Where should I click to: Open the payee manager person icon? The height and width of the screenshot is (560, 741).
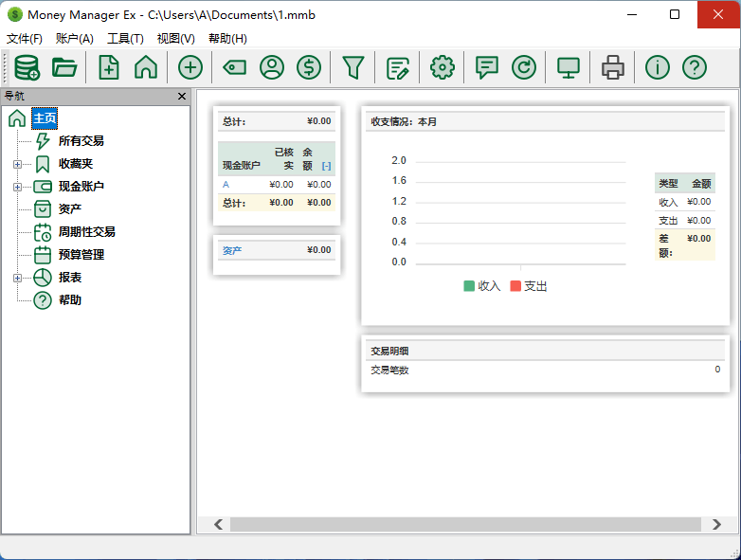[x=272, y=67]
